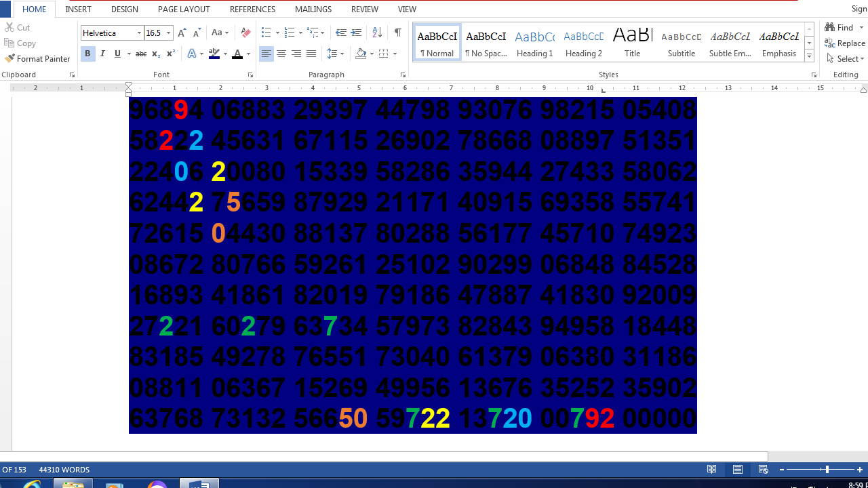Open the Helvetica font name dropdown
Image resolution: width=868 pixels, height=488 pixels.
pos(139,33)
